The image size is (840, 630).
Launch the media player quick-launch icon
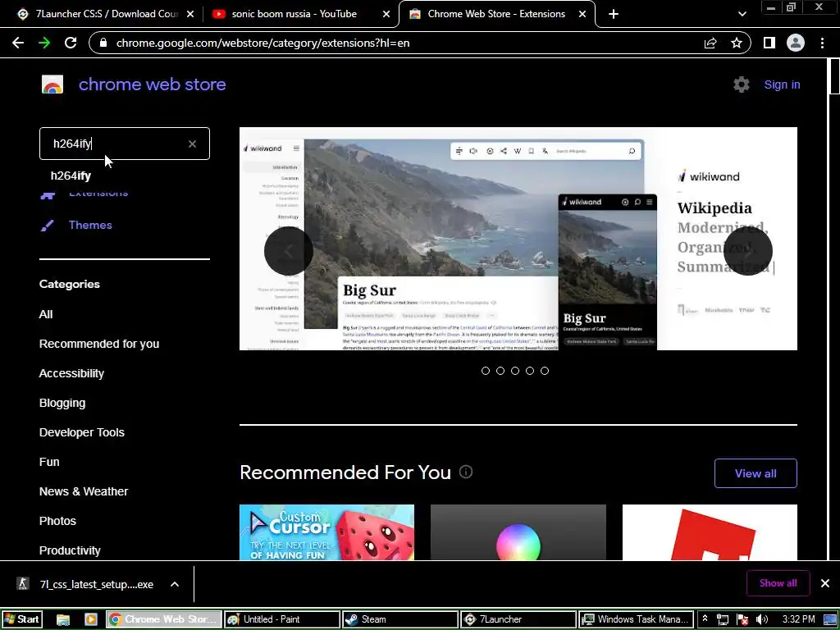[90, 620]
